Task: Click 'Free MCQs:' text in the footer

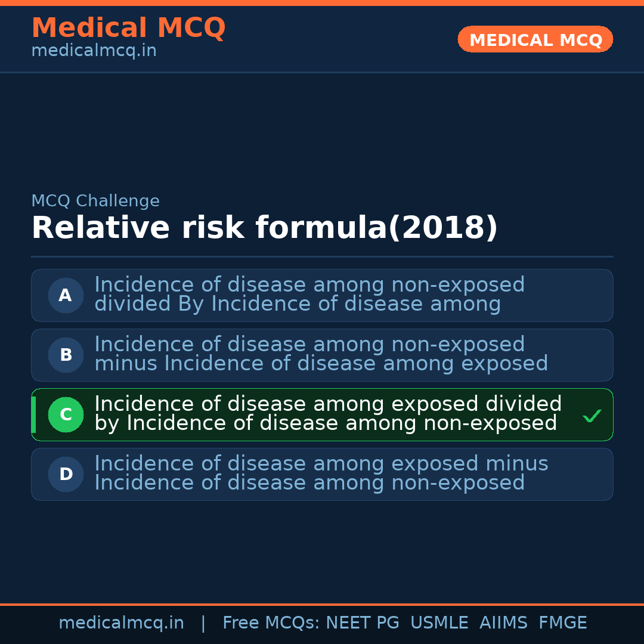Action: point(271,623)
